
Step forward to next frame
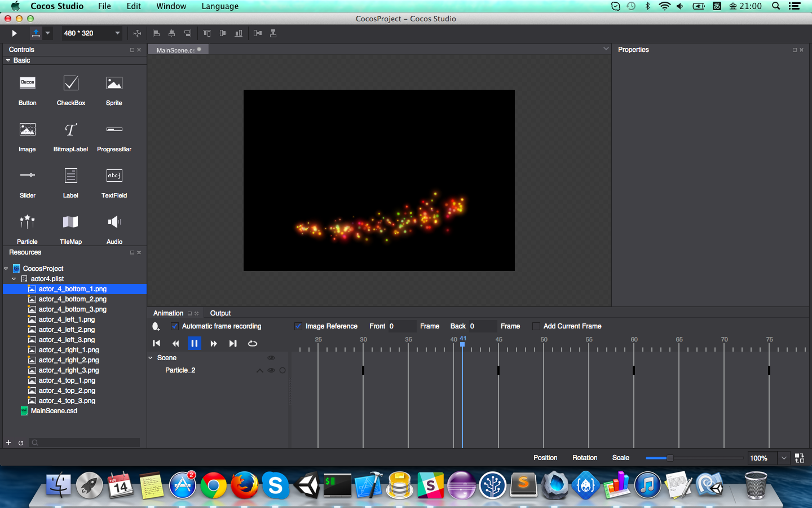point(214,343)
